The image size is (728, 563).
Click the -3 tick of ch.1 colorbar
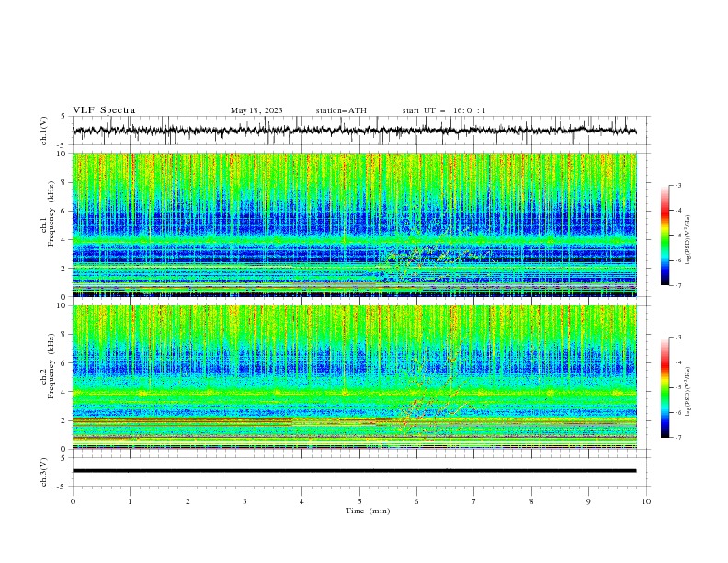tap(677, 185)
